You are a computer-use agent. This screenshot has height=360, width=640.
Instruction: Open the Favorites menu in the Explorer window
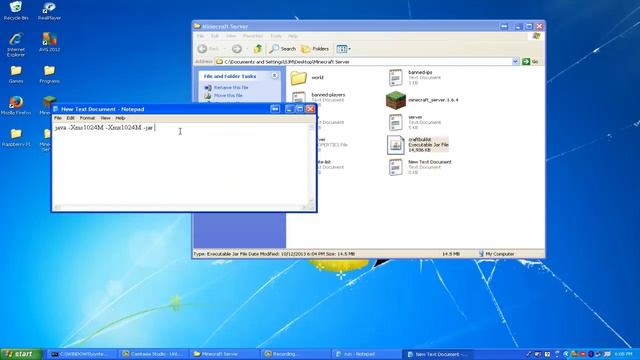tap(253, 36)
